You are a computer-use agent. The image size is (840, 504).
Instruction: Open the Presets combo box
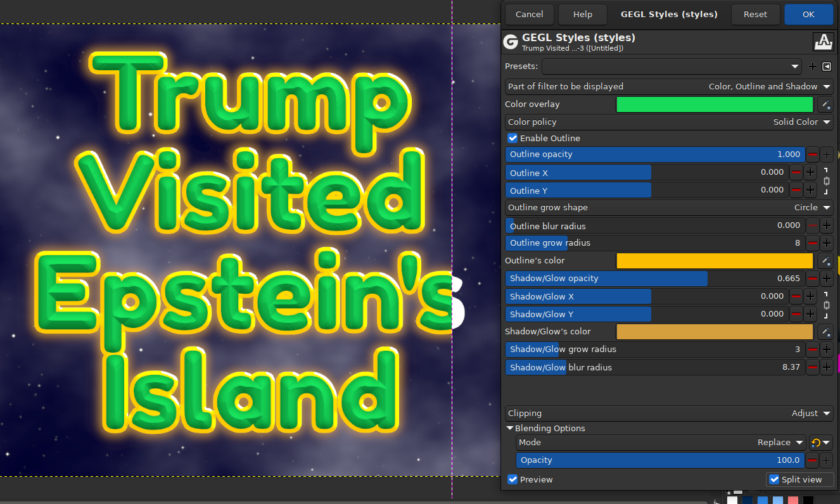(x=672, y=66)
